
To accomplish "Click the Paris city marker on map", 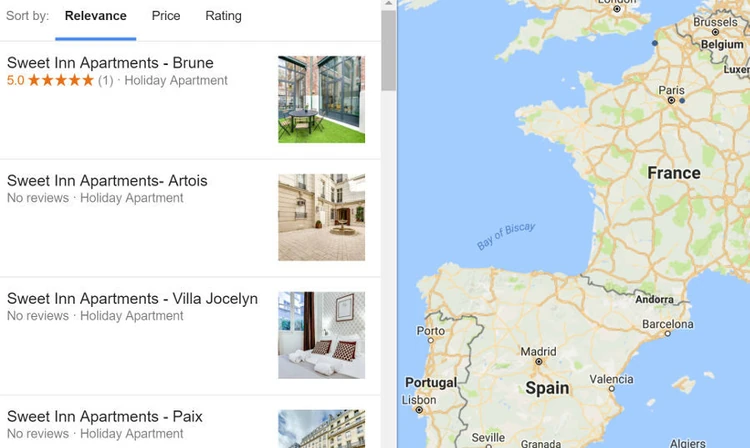I will pyautogui.click(x=672, y=100).
